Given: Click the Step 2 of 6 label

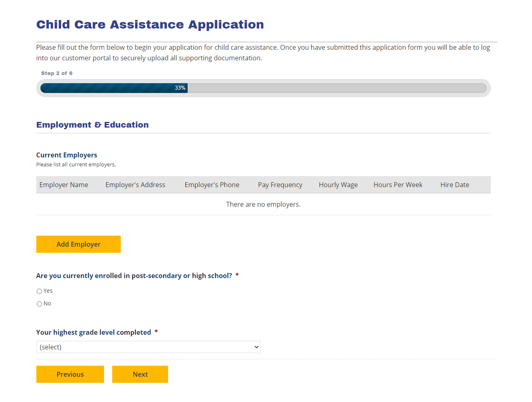Looking at the screenshot, I should (57, 73).
